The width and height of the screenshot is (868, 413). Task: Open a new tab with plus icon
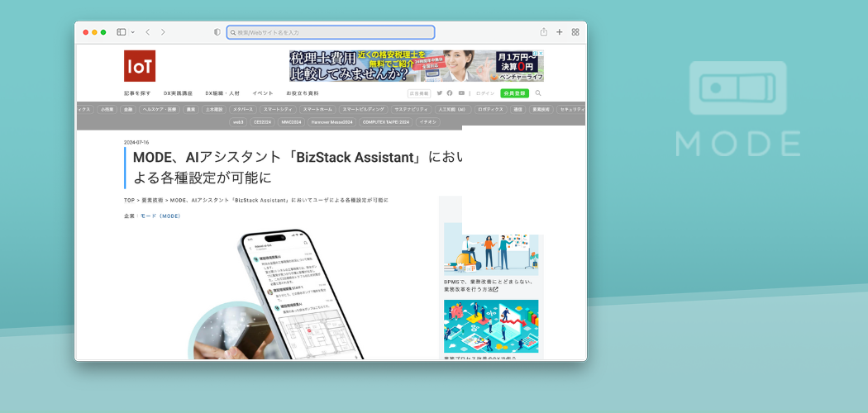[x=560, y=32]
